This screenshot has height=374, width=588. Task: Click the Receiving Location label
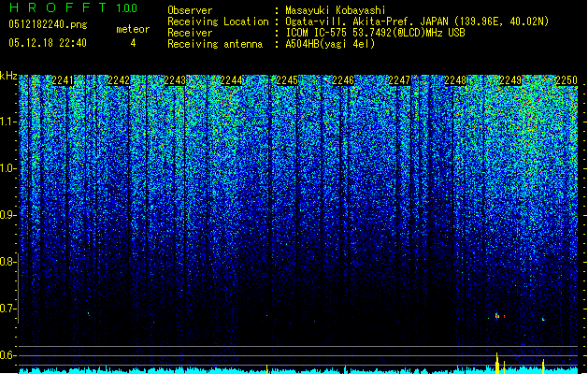pos(218,22)
